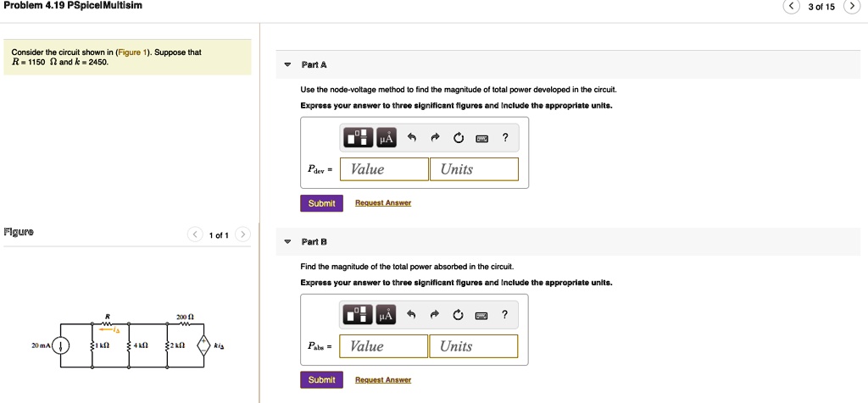Go to previous problem of 15

point(791,7)
